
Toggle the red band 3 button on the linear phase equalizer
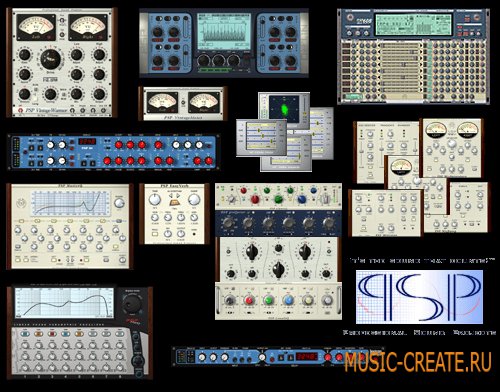tap(52, 334)
